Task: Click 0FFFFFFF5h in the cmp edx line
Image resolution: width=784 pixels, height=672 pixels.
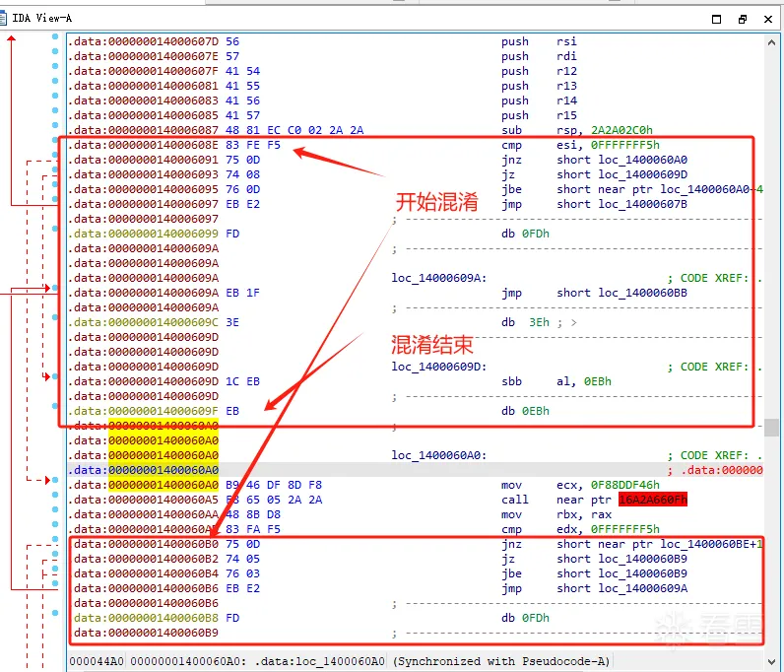Action: 625,529
